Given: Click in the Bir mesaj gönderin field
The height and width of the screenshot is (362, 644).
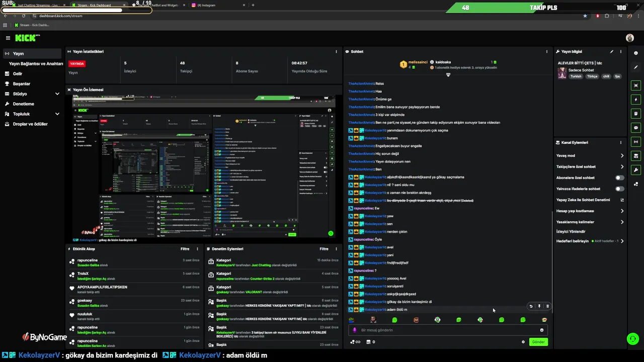Looking at the screenshot, I should (448, 330).
